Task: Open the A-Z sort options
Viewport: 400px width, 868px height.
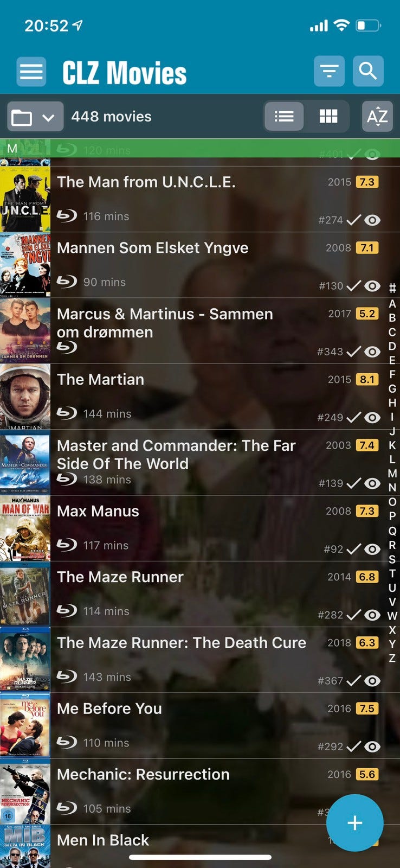Action: point(377,117)
